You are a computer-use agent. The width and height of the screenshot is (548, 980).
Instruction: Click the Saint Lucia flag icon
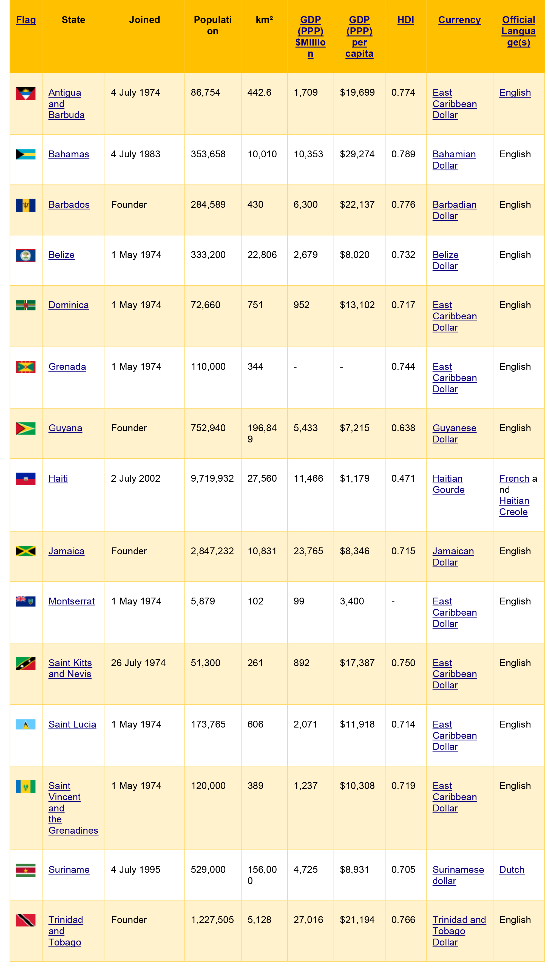pos(25,724)
